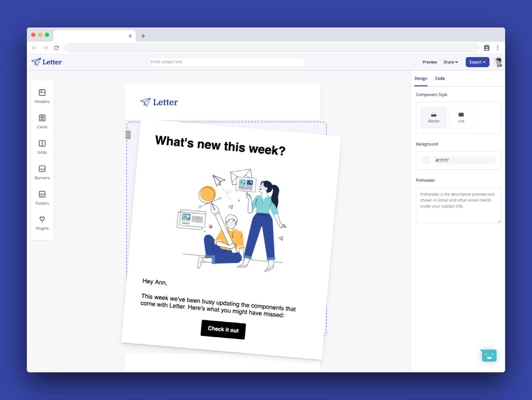Open the user profile avatar
Screen dimensions: 532x400
pyautogui.click(x=498, y=62)
